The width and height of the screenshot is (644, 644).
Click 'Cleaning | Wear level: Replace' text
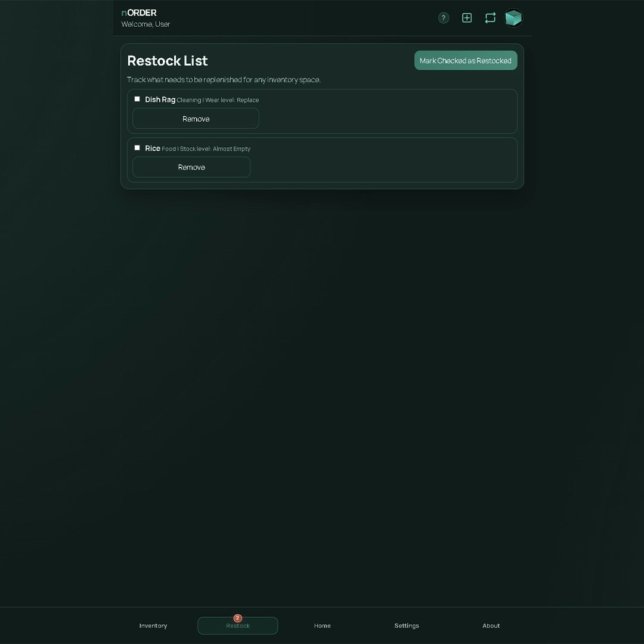[218, 100]
